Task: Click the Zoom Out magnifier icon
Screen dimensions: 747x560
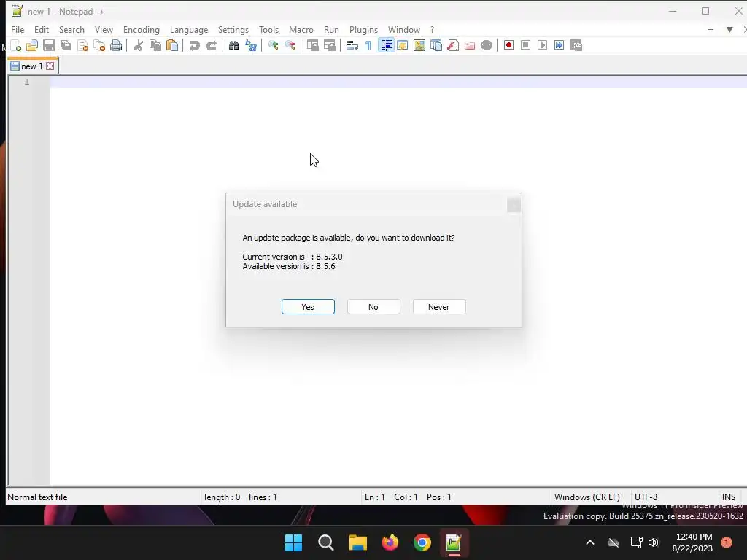Action: tap(290, 45)
